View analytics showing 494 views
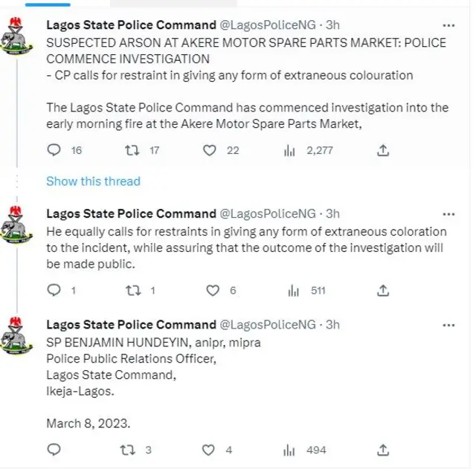This screenshot has width=476, height=469. click(293, 450)
